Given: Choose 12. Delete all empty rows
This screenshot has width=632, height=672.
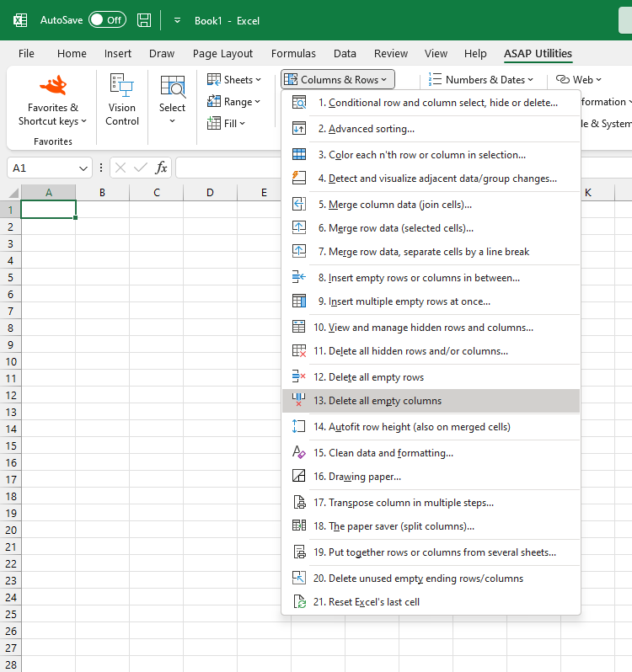Looking at the screenshot, I should pos(431,377).
